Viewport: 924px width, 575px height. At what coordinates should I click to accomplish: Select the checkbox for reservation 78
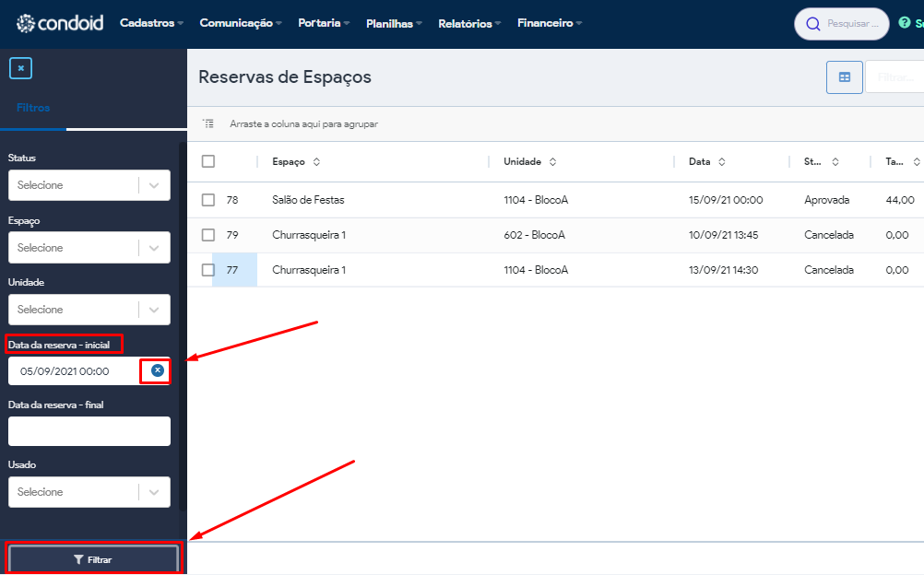(208, 200)
